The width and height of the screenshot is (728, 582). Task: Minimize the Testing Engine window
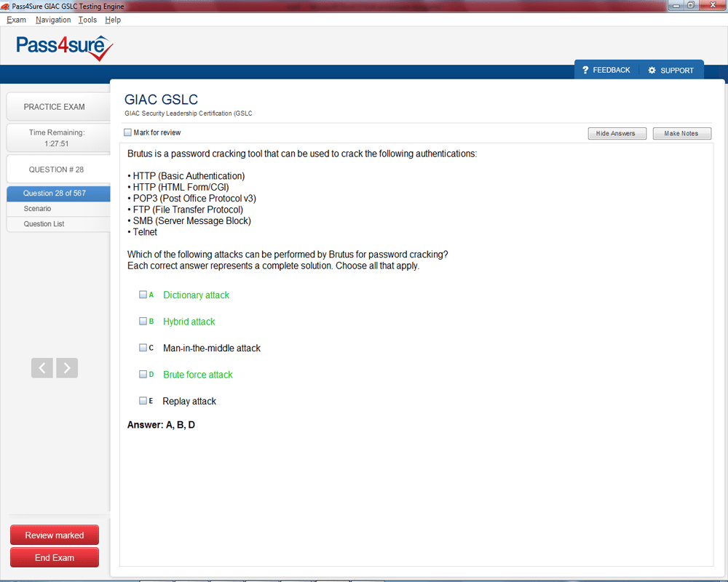point(676,5)
